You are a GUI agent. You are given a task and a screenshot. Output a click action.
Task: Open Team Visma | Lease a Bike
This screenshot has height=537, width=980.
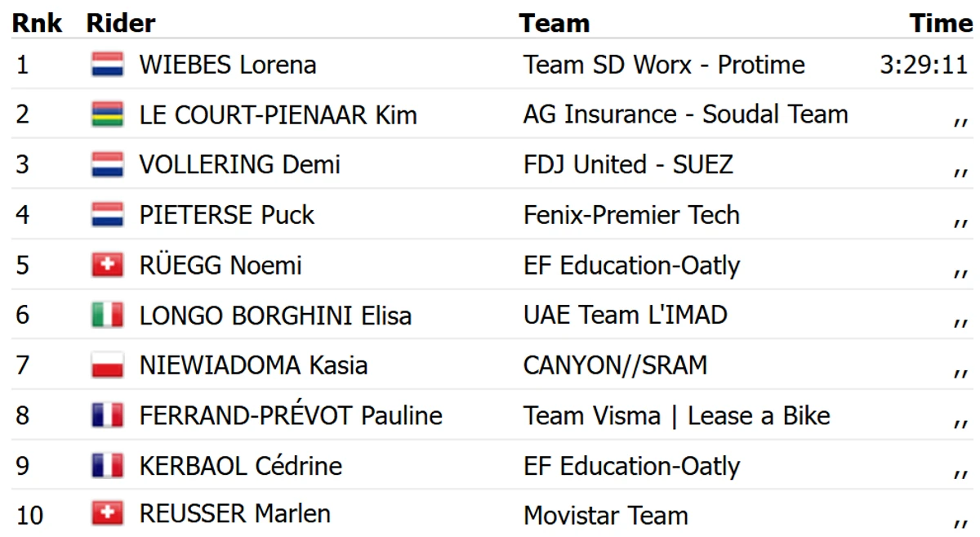point(676,415)
